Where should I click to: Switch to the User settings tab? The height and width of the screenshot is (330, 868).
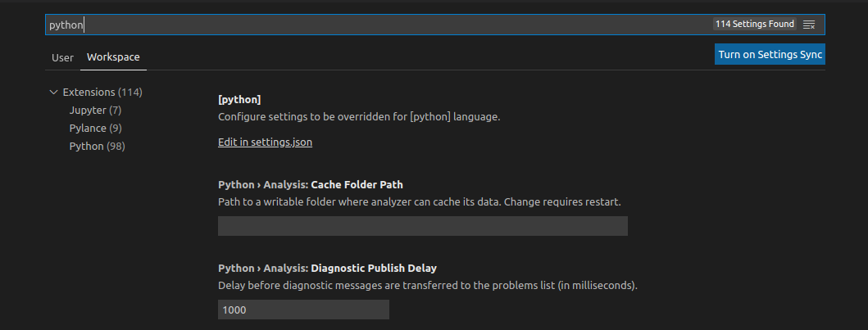(62, 57)
